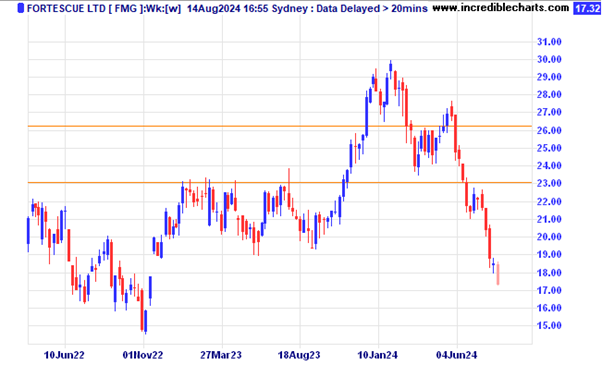Viewport: 602px width, 365px height.
Task: Click the 25.00 price axis label
Action: click(549, 148)
